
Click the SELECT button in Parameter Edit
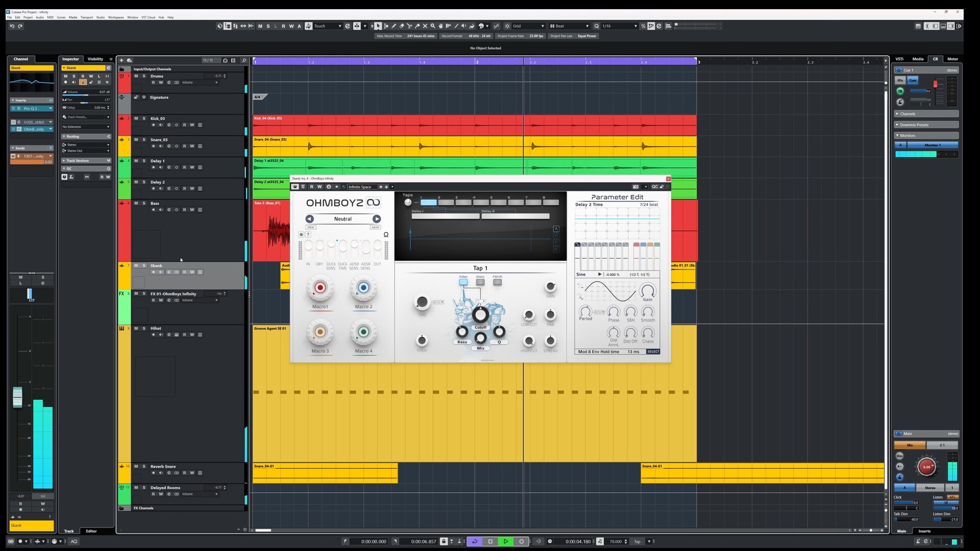tap(653, 352)
